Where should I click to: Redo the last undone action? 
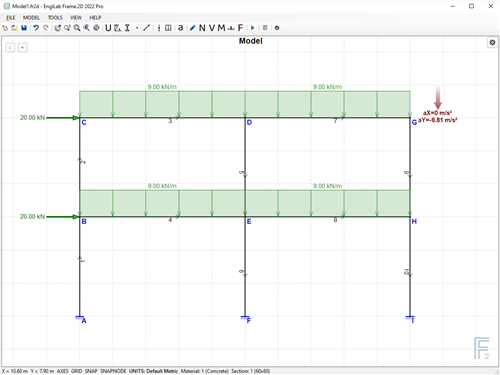point(46,28)
